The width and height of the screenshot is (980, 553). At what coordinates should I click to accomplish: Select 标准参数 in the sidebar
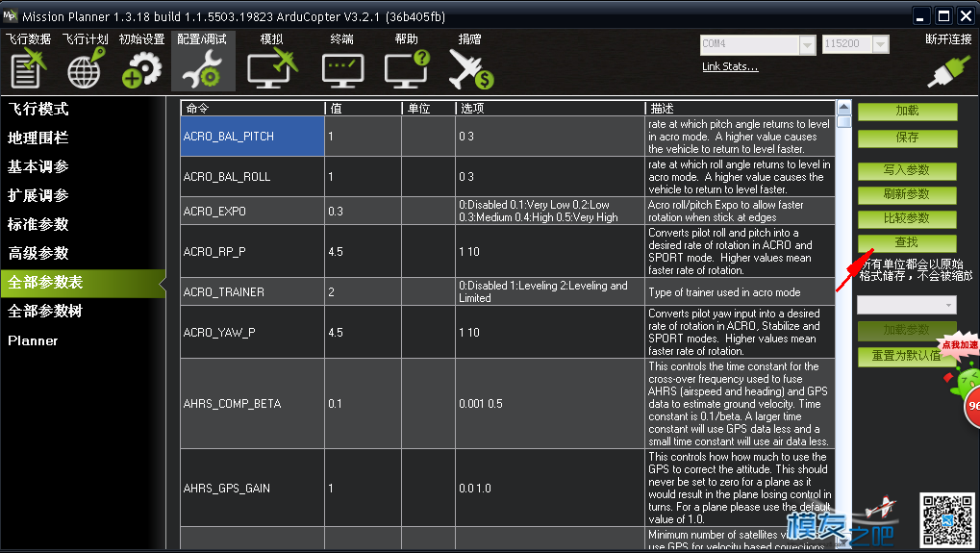tap(38, 224)
